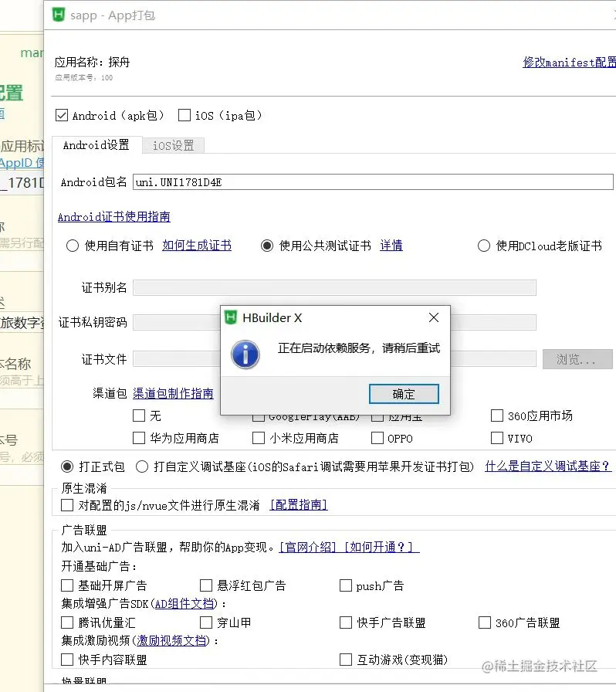Check the 快手内容联盟 checkbox

(67, 660)
